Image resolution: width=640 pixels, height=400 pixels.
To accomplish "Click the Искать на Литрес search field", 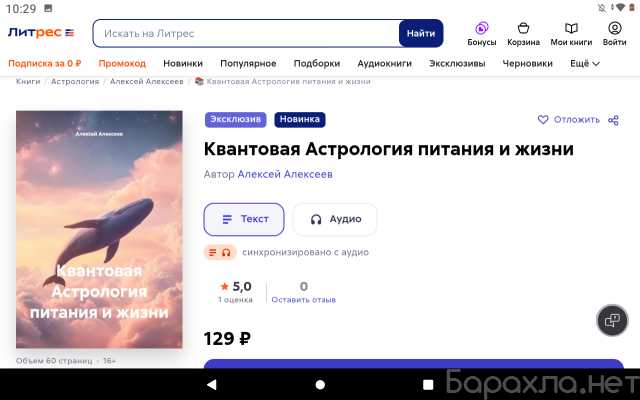I will click(x=246, y=33).
